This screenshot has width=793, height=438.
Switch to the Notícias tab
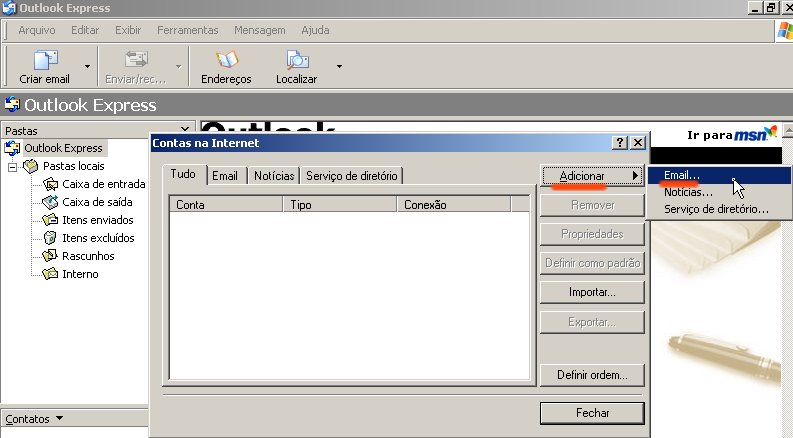click(x=274, y=176)
